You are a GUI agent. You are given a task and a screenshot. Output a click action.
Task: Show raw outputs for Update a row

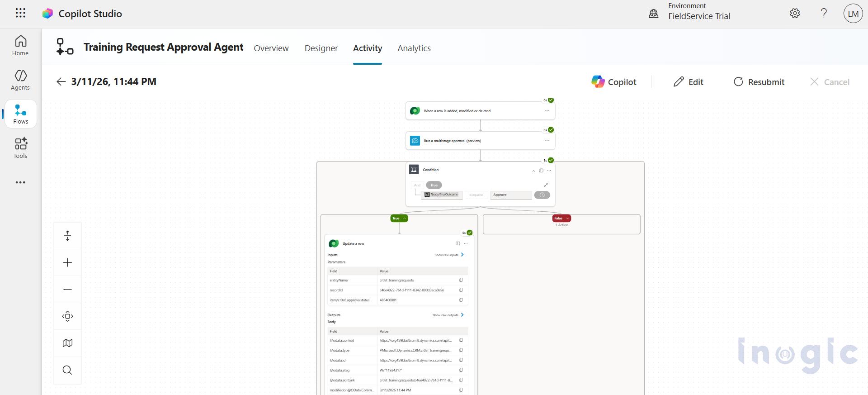(448, 315)
